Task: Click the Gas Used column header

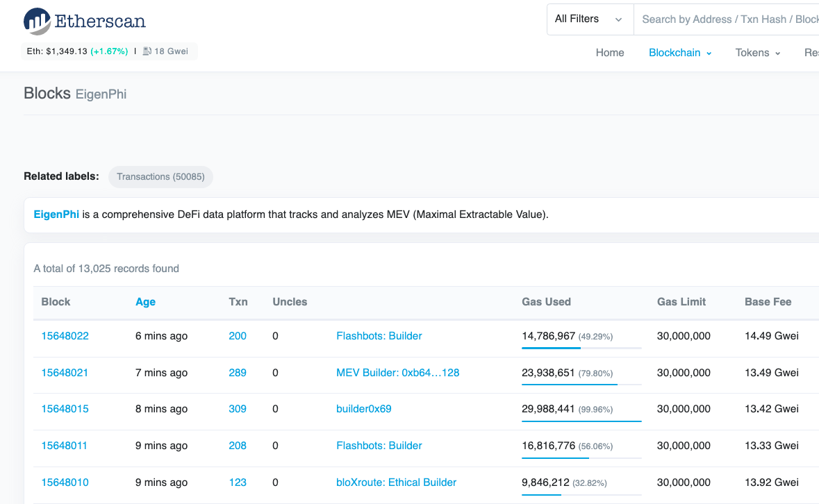Action: coord(547,301)
